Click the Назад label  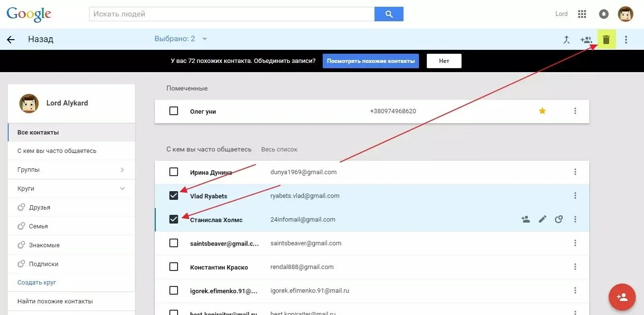41,39
